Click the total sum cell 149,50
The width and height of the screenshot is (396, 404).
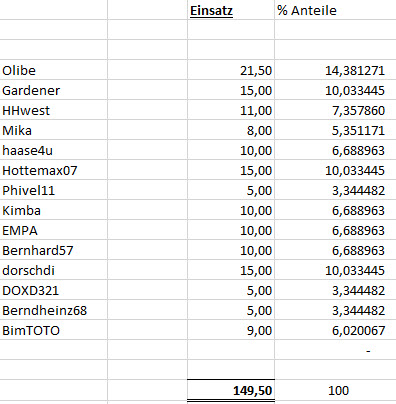point(231,390)
